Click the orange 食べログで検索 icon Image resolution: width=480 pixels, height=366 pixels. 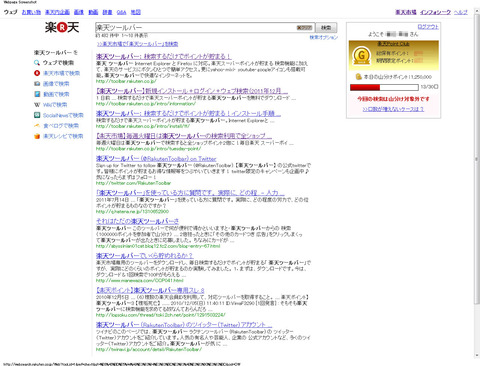point(37,126)
